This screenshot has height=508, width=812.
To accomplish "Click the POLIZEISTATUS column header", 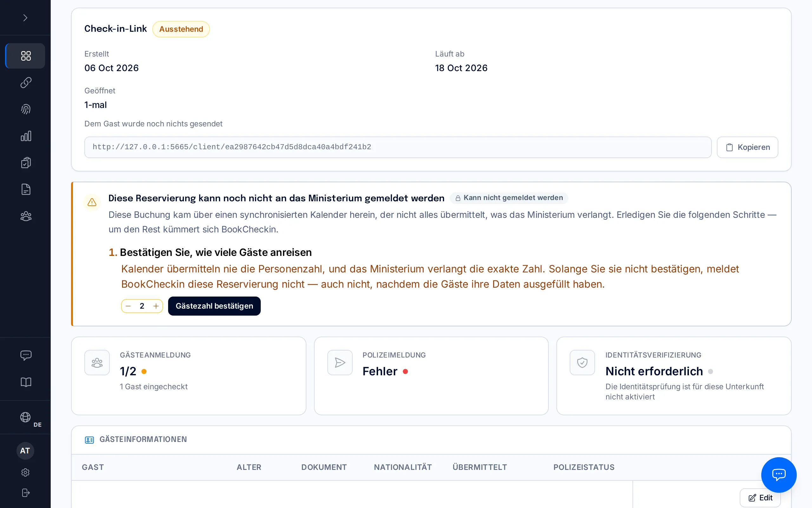I will (x=584, y=467).
